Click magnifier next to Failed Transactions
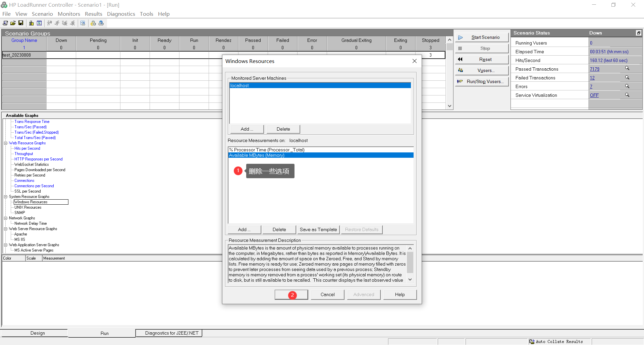The image size is (644, 345). pyautogui.click(x=627, y=77)
